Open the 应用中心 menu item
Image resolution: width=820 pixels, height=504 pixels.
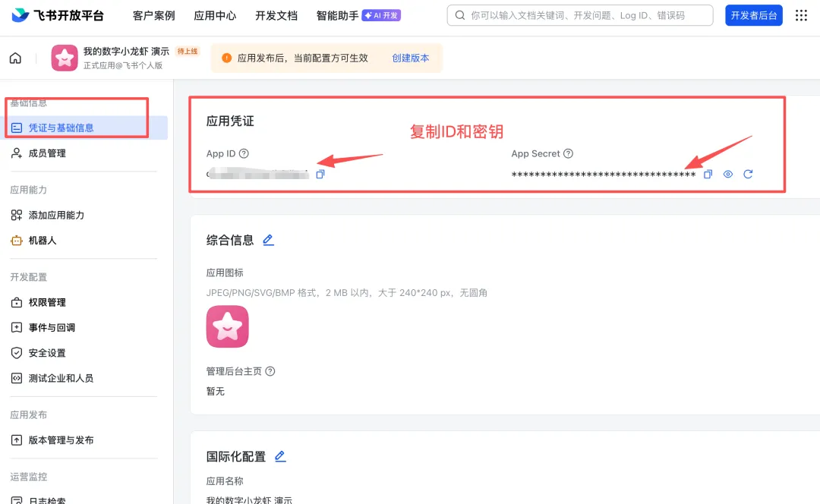click(x=215, y=16)
